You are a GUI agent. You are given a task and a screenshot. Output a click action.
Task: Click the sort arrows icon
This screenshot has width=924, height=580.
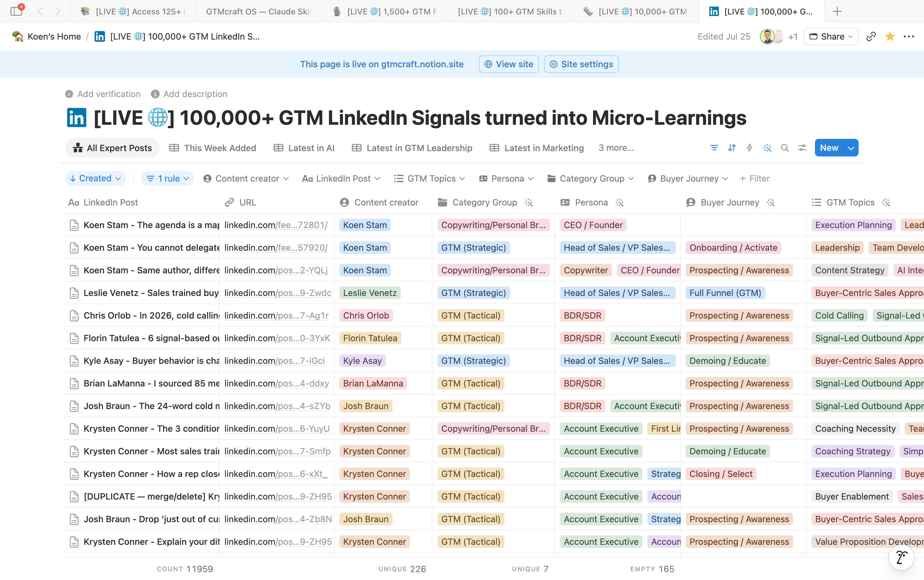732,148
